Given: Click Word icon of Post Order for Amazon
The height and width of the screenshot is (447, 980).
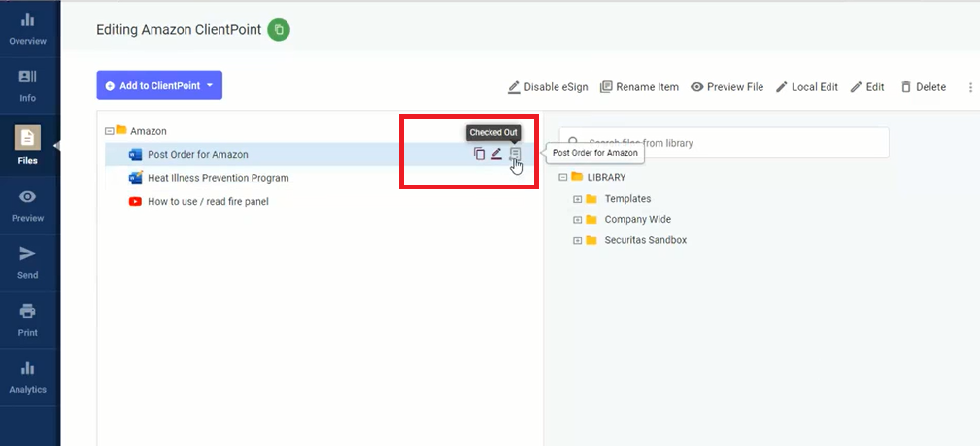Looking at the screenshot, I should (135, 155).
